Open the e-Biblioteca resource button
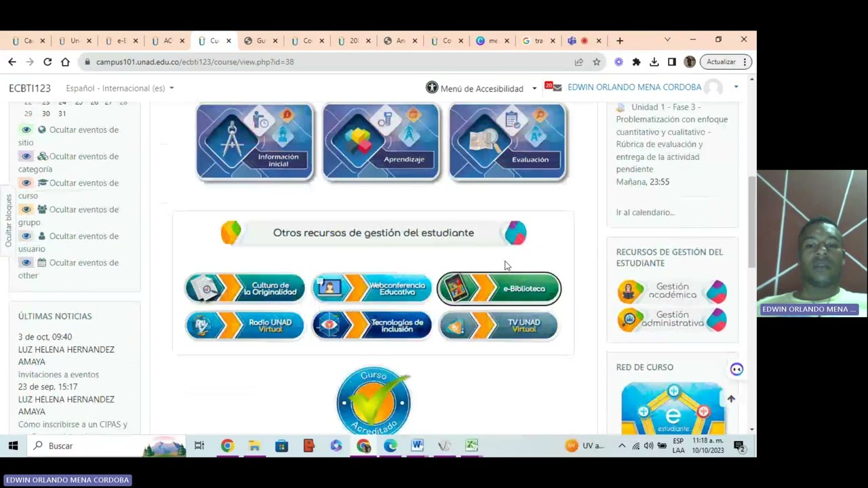868x488 pixels. pos(499,289)
